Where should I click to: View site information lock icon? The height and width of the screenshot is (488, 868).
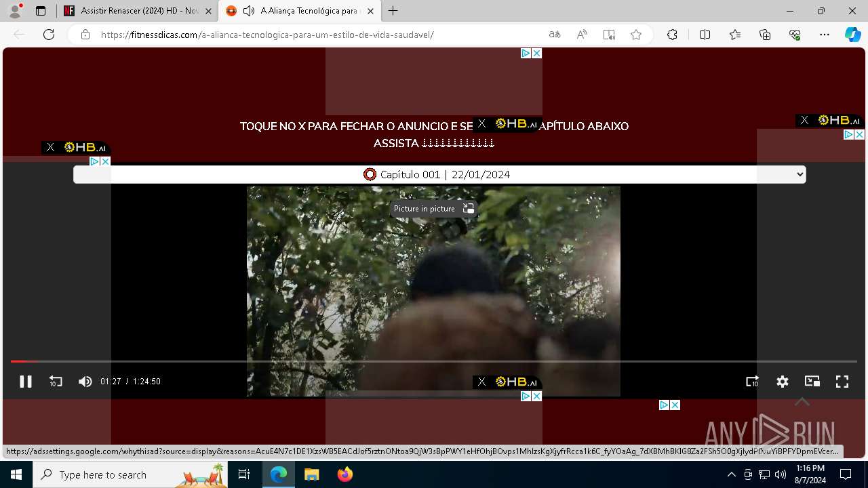point(85,35)
